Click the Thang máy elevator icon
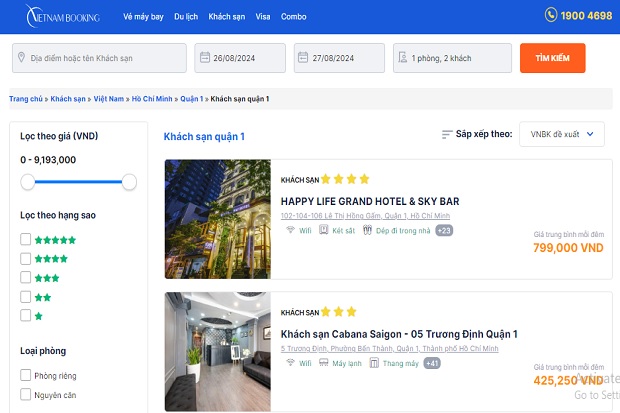The width and height of the screenshot is (620, 413). pyautogui.click(x=374, y=362)
